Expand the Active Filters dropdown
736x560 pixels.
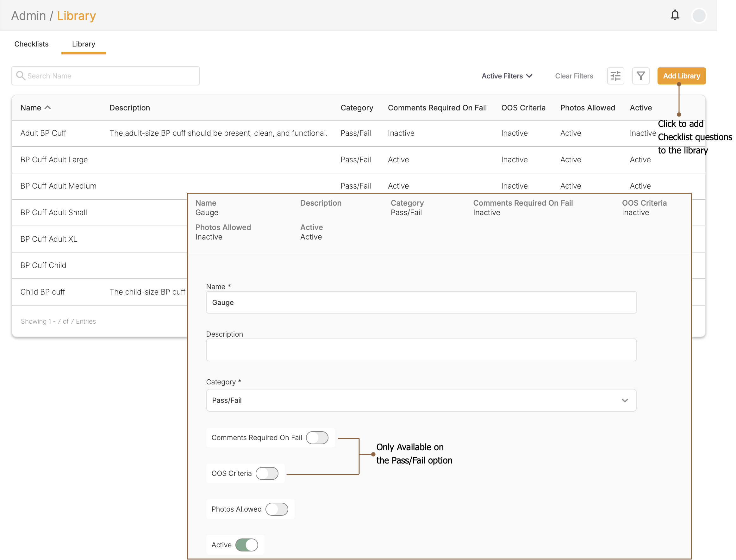pos(507,76)
